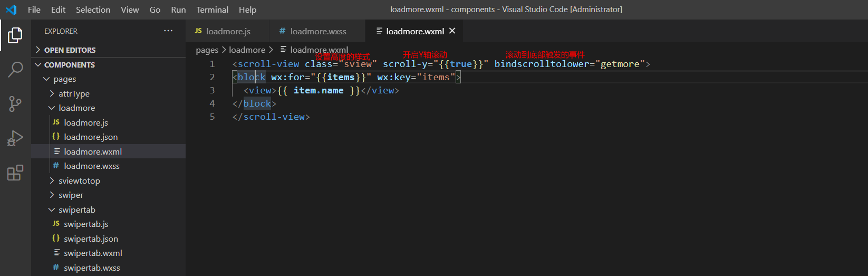Open the Go menu
Screen dimensions: 868x276
pyautogui.click(x=155, y=9)
